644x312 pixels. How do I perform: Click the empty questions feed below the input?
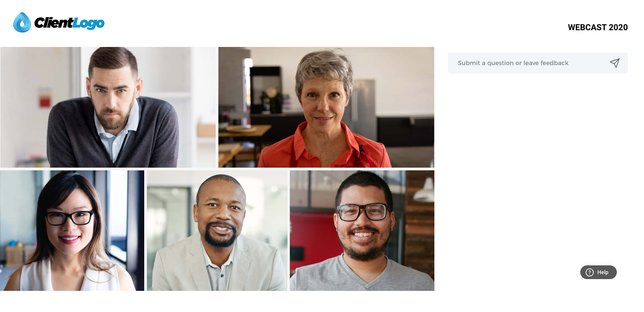pyautogui.click(x=538, y=168)
